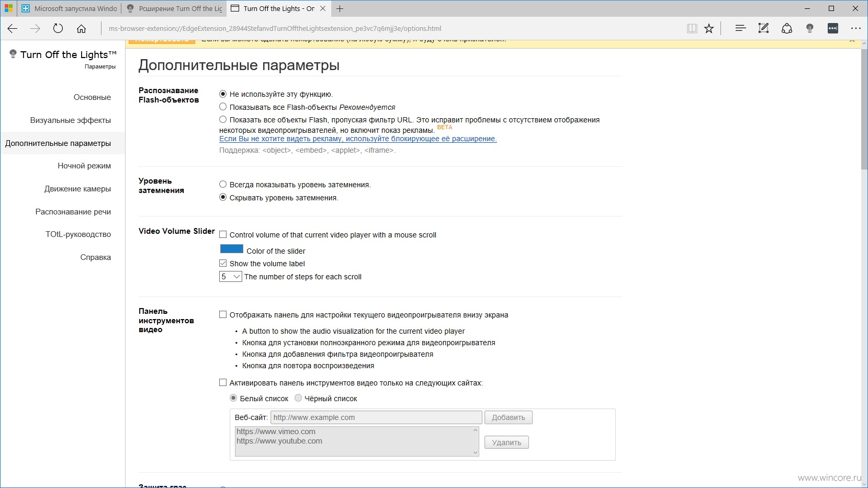Select 'Скрывать уровень затемнения' radio

pyautogui.click(x=223, y=197)
